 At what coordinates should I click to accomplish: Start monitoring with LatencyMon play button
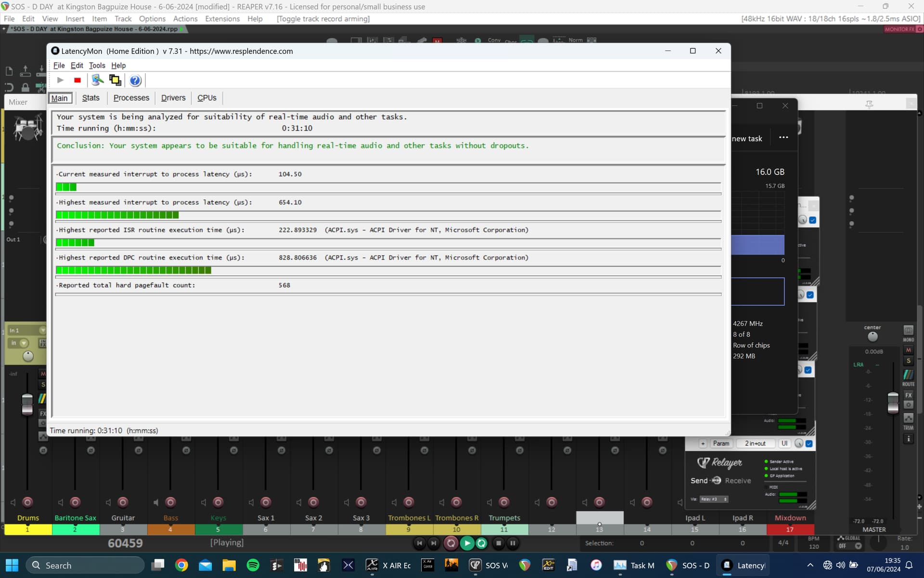tap(60, 80)
